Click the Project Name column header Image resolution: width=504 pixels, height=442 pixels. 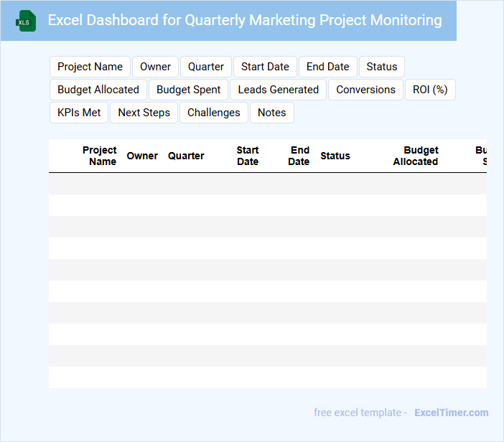[100, 156]
